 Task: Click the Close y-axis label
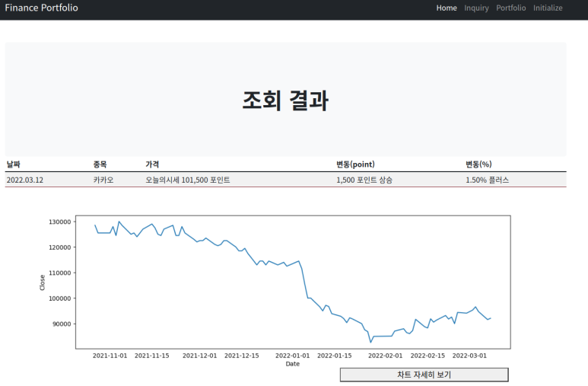[42, 282]
